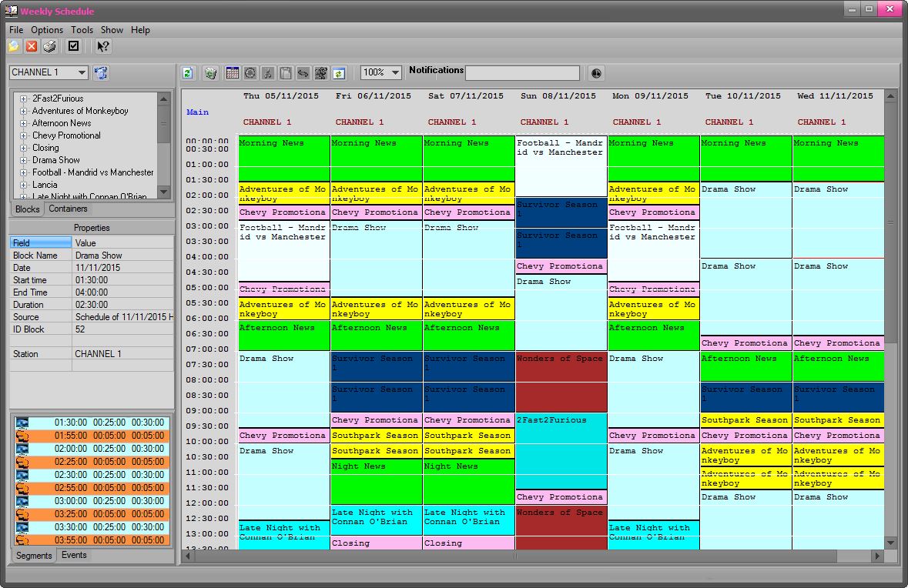Screen dimensions: 908x588
Task: Click the Notifications text field
Action: [522, 72]
